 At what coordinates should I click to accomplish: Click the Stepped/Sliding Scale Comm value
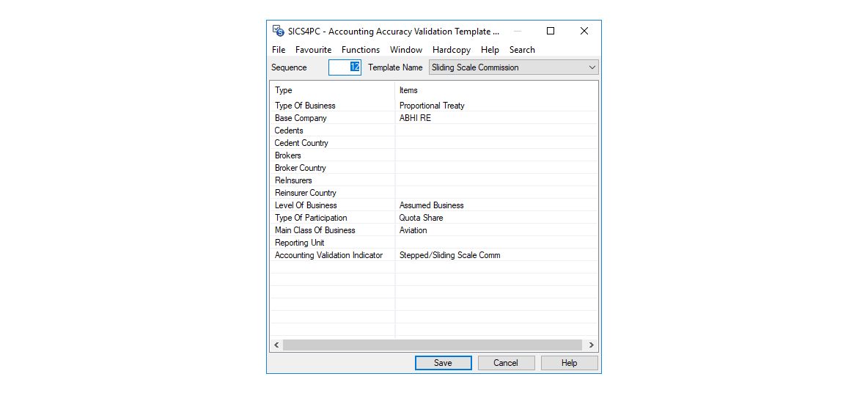point(449,255)
